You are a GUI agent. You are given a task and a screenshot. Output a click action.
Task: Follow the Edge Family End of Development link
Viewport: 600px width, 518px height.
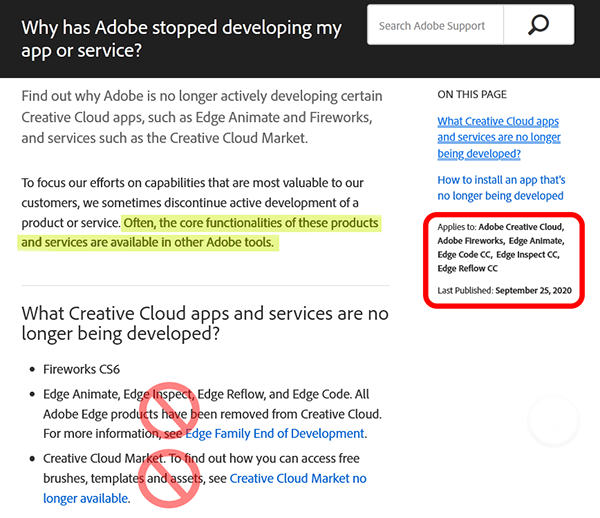coord(274,433)
